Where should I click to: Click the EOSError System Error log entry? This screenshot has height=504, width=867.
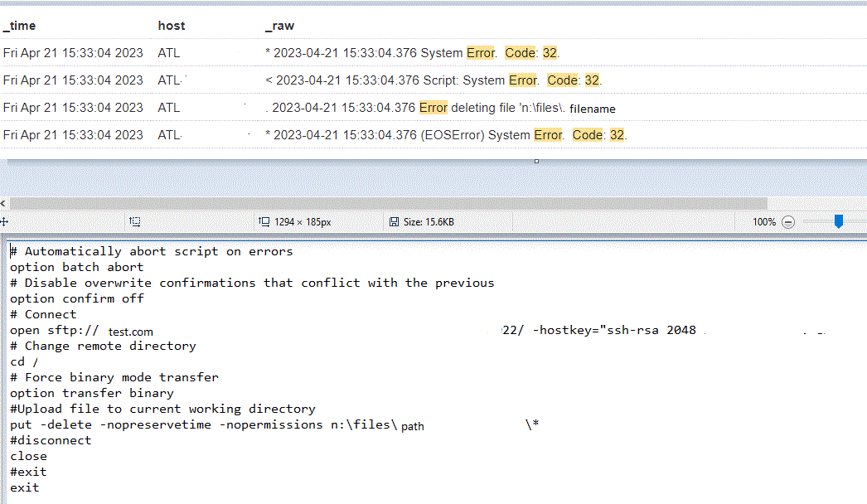tap(445, 135)
